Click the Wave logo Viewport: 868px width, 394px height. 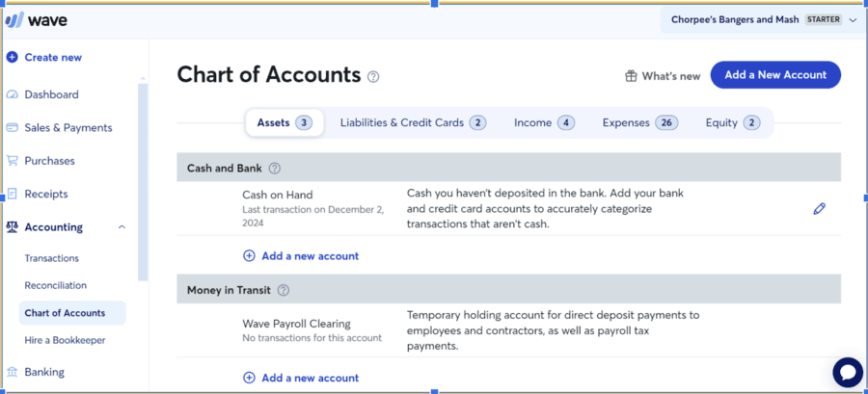click(37, 20)
